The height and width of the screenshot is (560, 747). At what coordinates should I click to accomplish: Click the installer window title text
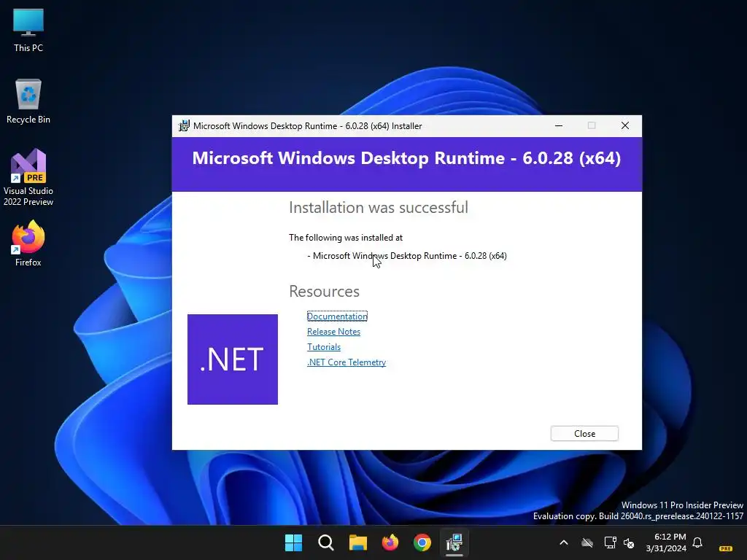307,125
